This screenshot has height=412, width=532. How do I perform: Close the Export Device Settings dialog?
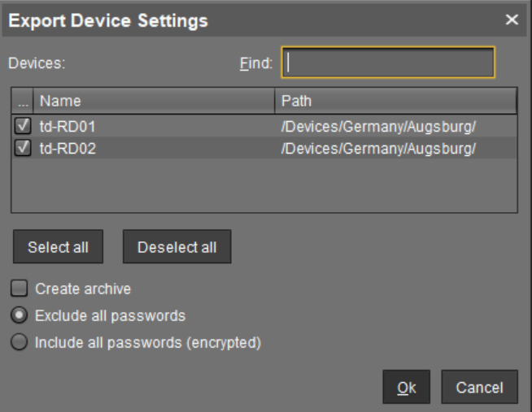point(511,19)
